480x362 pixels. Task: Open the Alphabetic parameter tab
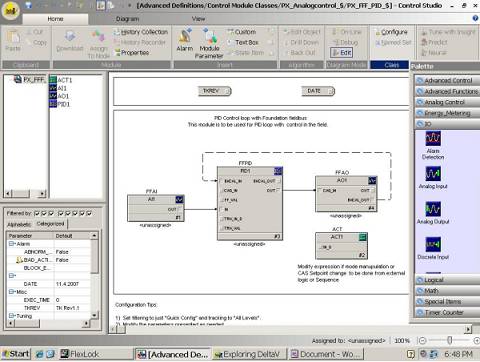[x=19, y=225]
